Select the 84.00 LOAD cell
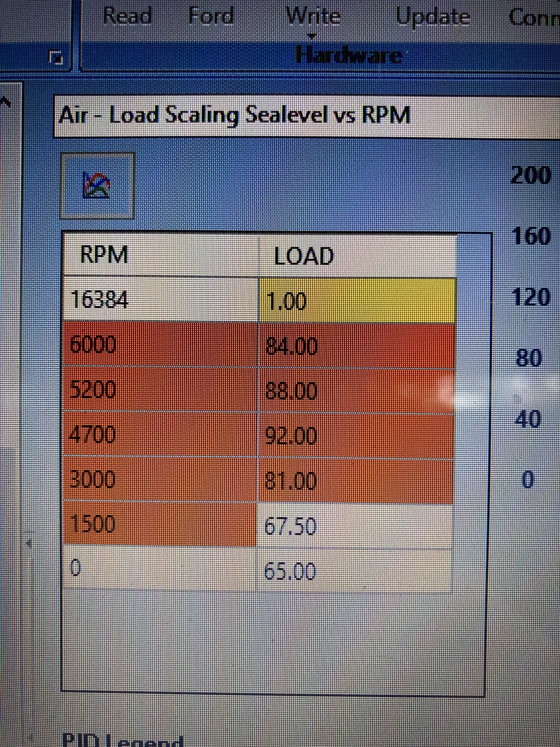 tap(357, 346)
